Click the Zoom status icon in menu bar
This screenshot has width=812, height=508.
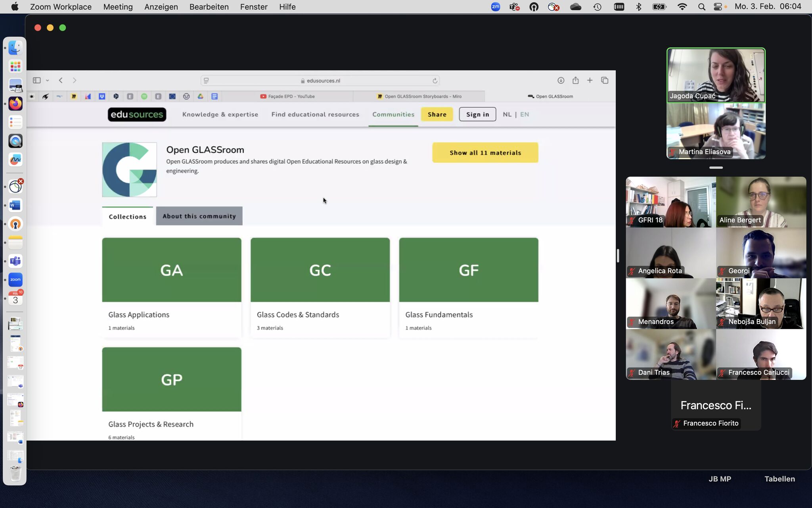(x=496, y=7)
